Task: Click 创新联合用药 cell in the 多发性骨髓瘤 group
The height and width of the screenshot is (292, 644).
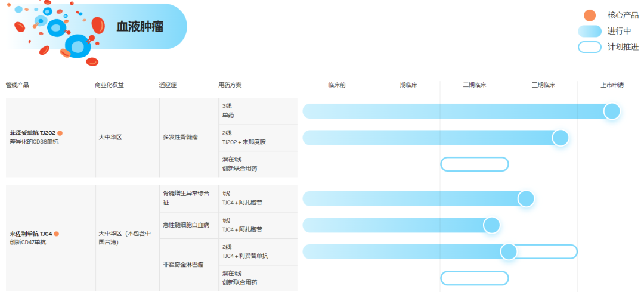Action: pos(258,164)
